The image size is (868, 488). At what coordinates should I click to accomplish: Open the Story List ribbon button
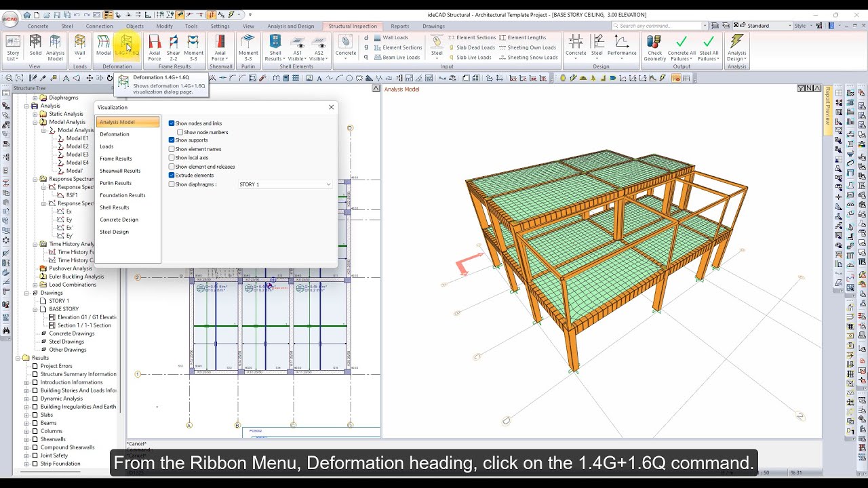pyautogui.click(x=13, y=47)
